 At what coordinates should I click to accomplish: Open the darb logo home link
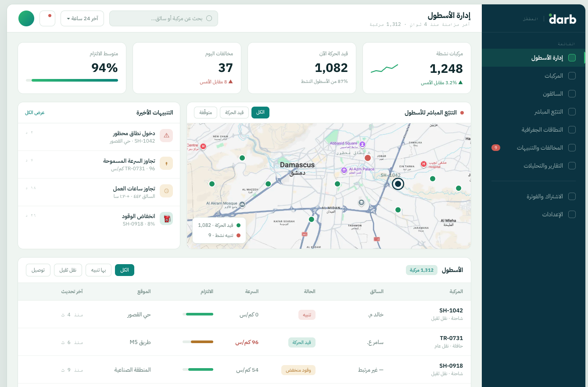point(563,19)
